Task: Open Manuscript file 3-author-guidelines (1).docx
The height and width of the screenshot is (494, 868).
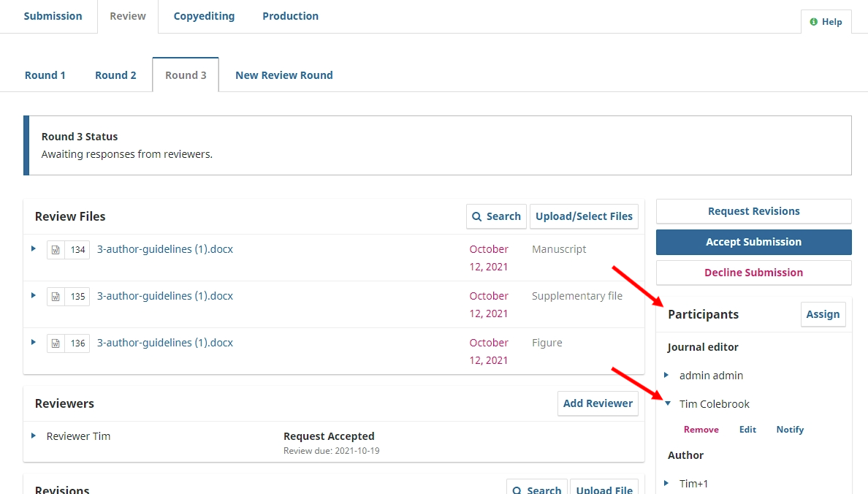Action: click(x=165, y=249)
